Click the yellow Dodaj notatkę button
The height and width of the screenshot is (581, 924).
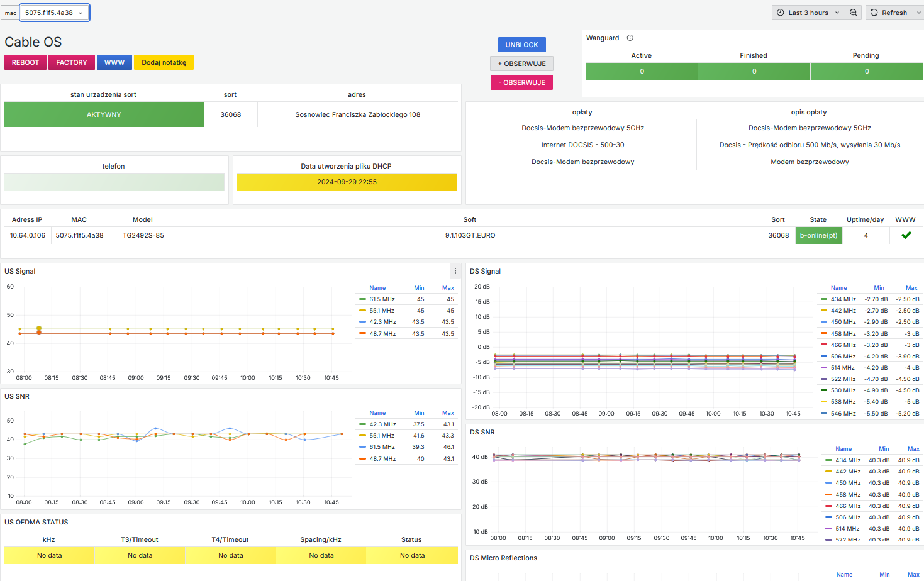click(x=164, y=62)
